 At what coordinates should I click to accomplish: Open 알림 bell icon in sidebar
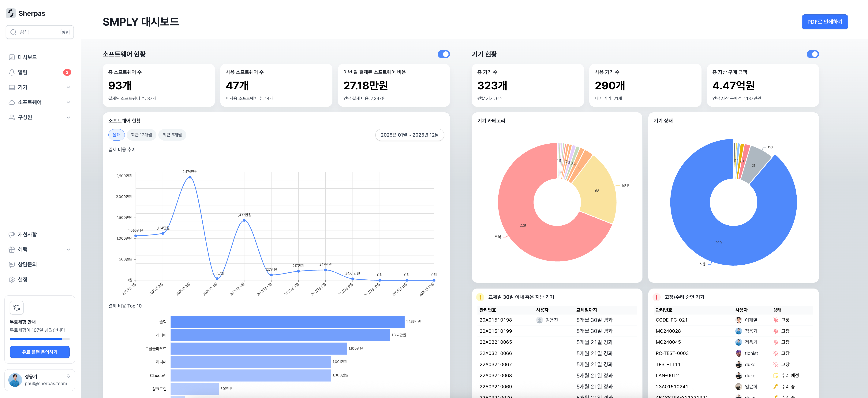(12, 72)
